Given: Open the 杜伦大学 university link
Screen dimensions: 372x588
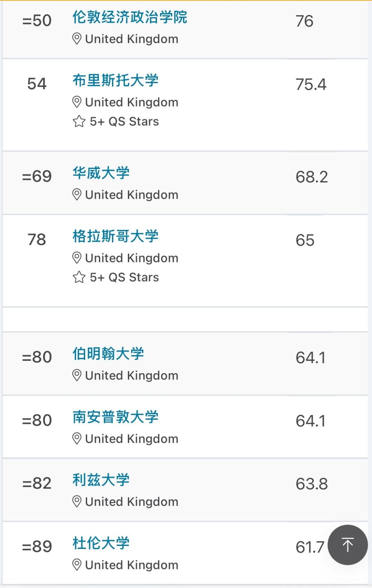Looking at the screenshot, I should (x=101, y=543).
